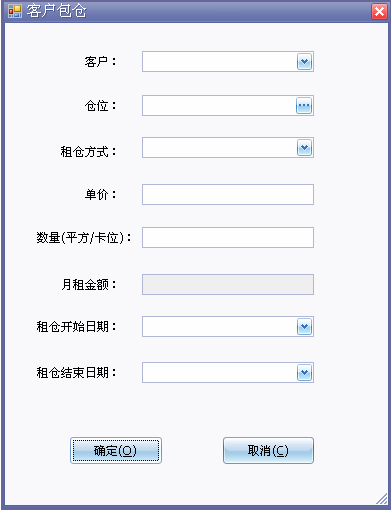This screenshot has width=391, height=511.
Task: Click the 仓位 ellipsis browse button
Action: tap(304, 106)
